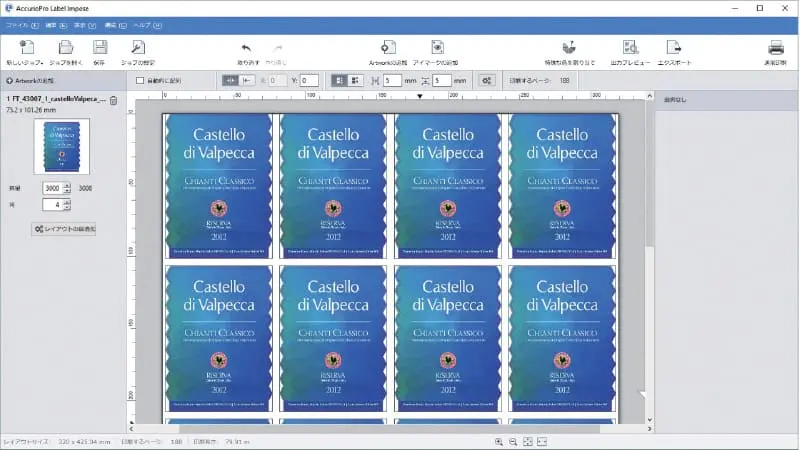Click the Undo arrow icon
This screenshot has width=800, height=450.
(247, 48)
